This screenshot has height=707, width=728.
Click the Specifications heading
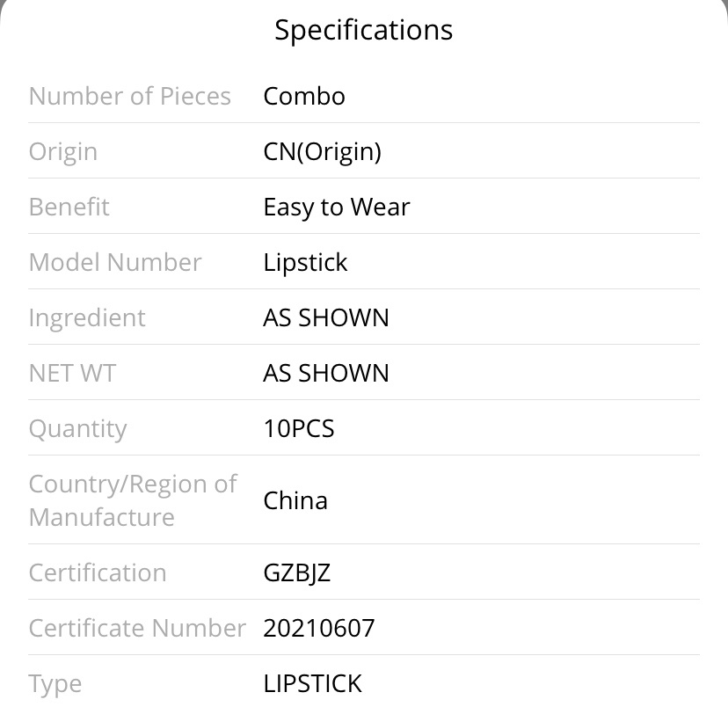pos(363,31)
